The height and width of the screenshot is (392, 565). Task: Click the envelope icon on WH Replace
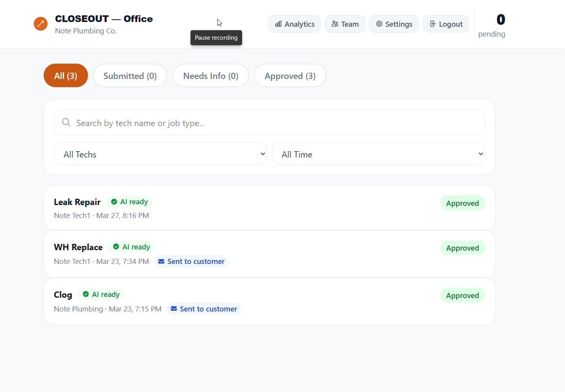pyautogui.click(x=162, y=261)
